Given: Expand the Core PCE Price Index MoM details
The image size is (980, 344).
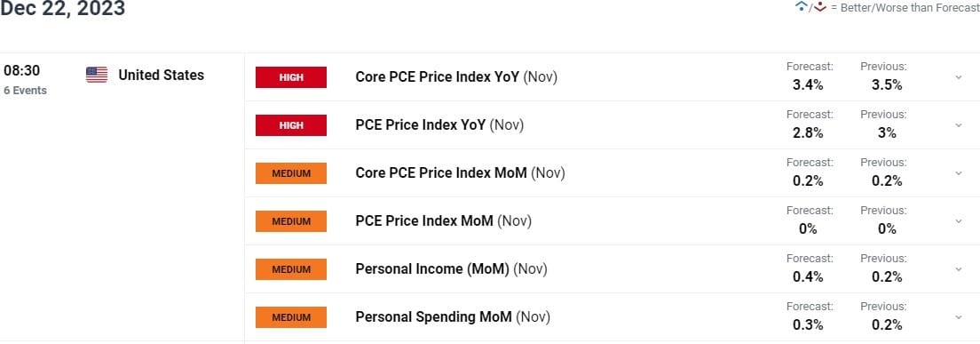Looking at the screenshot, I should (x=958, y=173).
